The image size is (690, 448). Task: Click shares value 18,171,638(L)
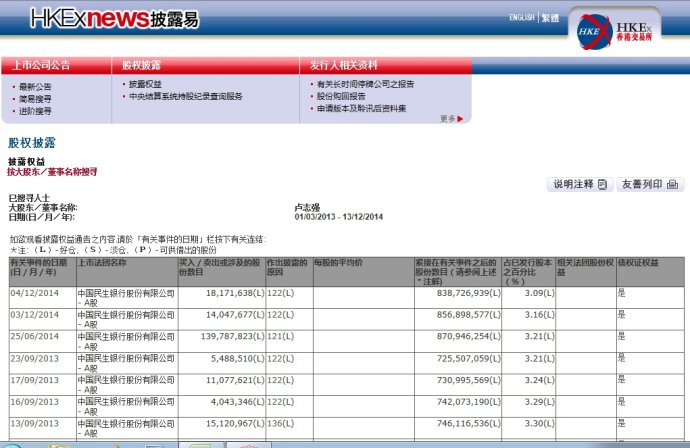(235, 293)
